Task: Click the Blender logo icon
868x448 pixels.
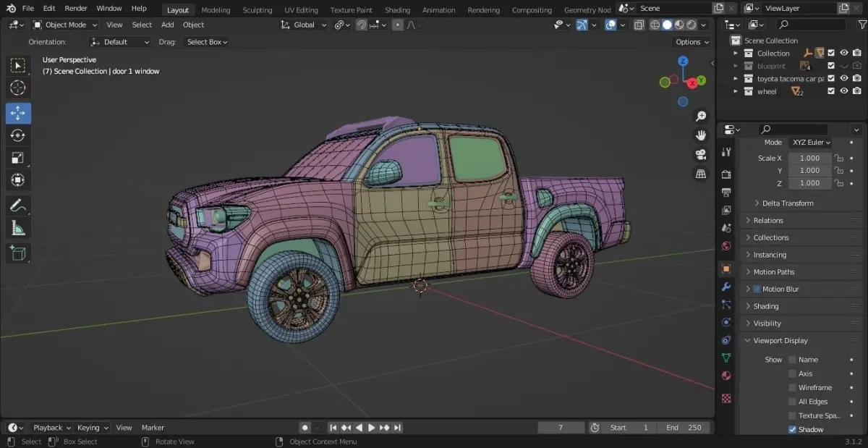Action: point(11,9)
